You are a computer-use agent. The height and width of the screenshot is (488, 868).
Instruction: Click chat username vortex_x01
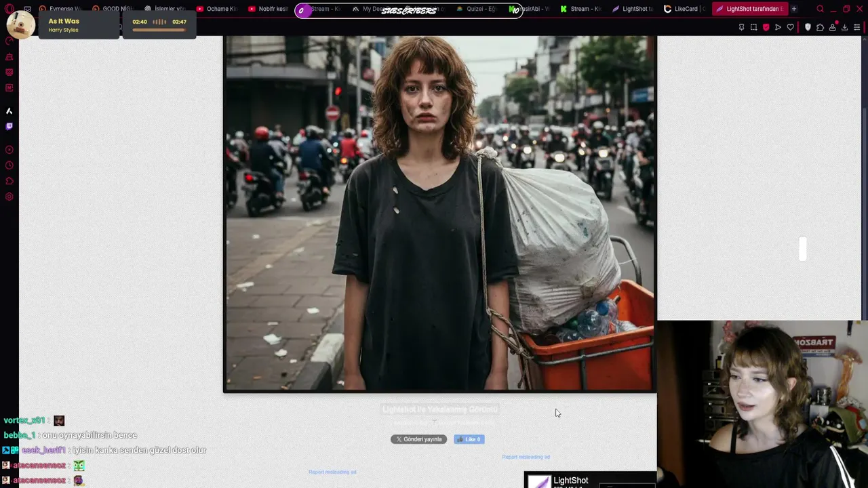pos(24,420)
